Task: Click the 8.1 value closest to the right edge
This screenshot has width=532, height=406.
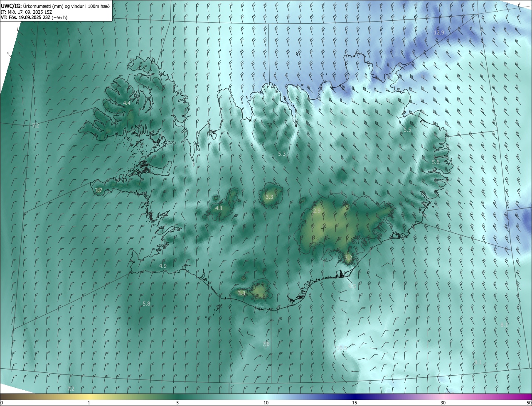Action: pyautogui.click(x=504, y=325)
